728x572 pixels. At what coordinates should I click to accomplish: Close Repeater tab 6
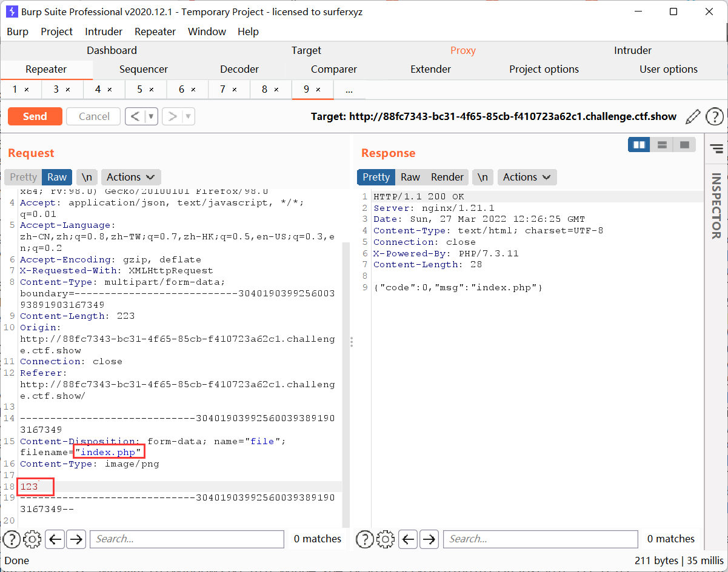(193, 90)
